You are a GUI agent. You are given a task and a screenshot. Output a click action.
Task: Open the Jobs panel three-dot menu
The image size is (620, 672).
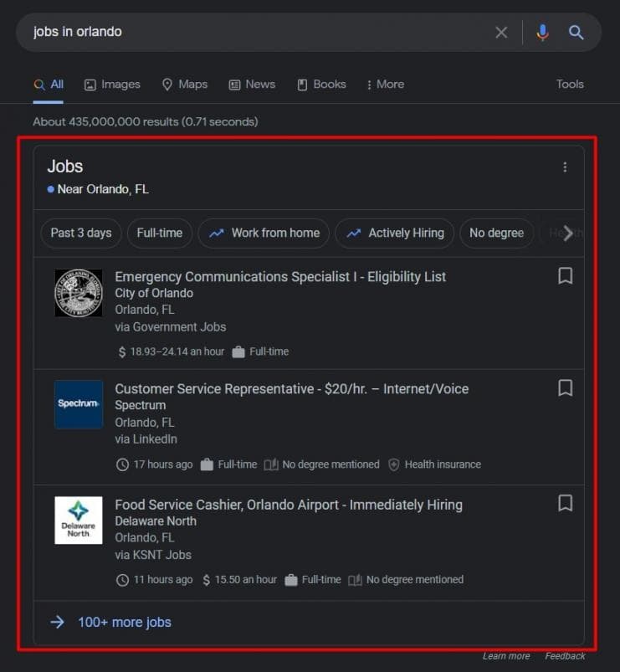click(565, 167)
